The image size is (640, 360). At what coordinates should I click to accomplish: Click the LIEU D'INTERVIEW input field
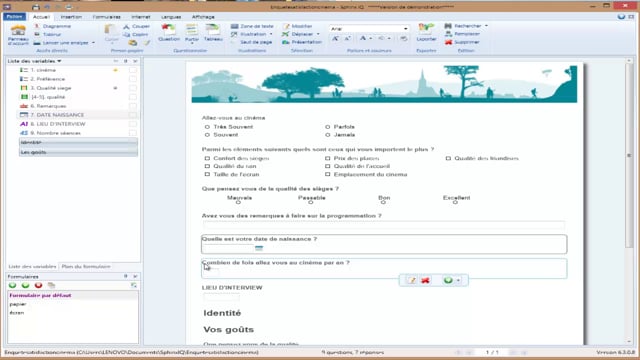pyautogui.click(x=221, y=297)
